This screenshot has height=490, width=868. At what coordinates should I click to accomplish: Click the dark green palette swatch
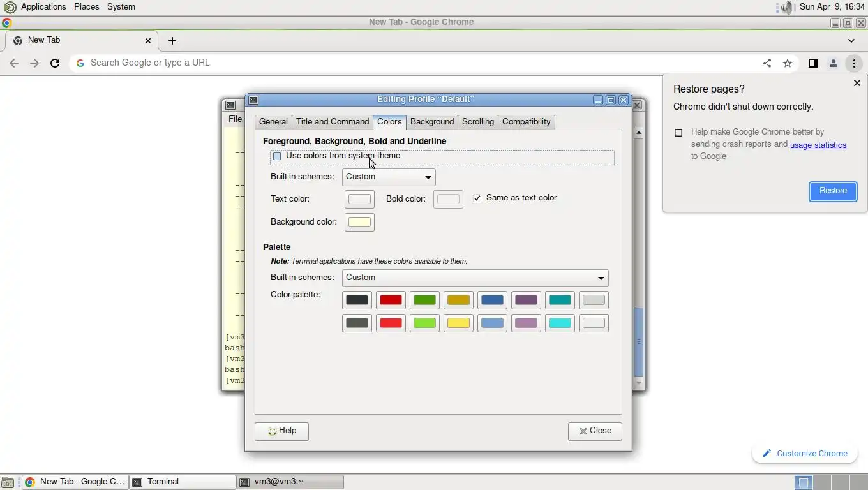(424, 300)
